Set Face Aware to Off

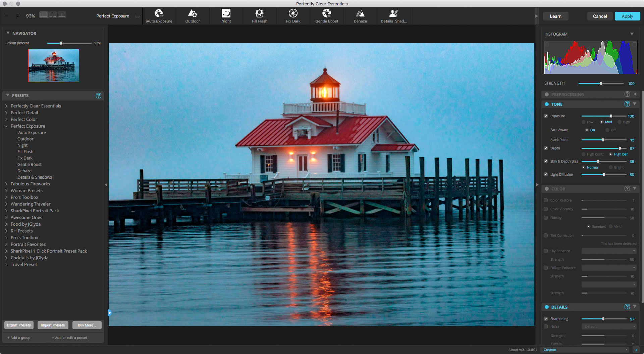607,130
